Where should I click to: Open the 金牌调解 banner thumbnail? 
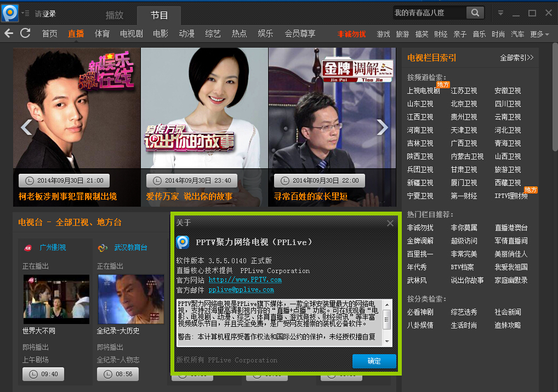click(x=332, y=108)
